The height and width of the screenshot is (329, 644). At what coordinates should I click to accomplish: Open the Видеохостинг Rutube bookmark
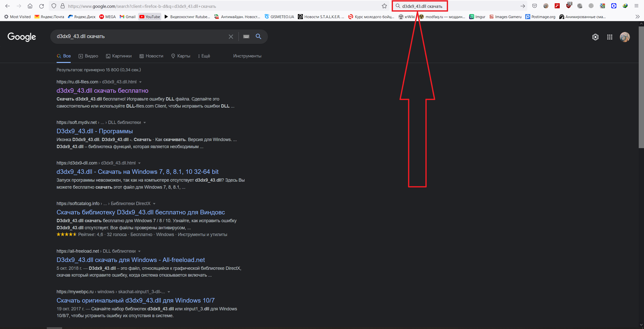(x=187, y=17)
